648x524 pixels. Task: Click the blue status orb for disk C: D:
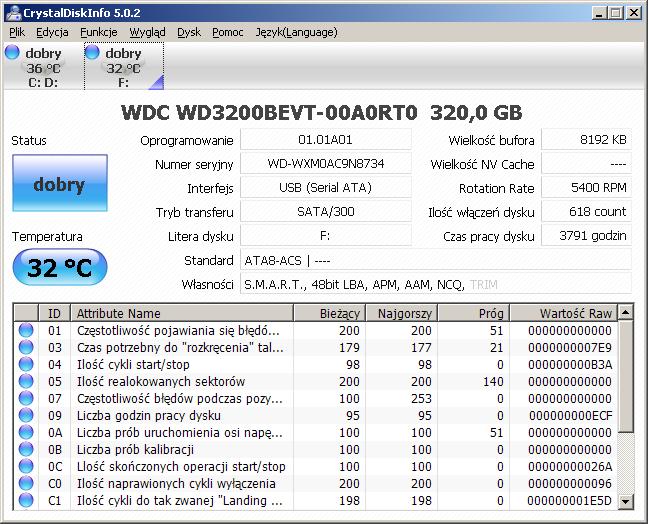[x=12, y=52]
